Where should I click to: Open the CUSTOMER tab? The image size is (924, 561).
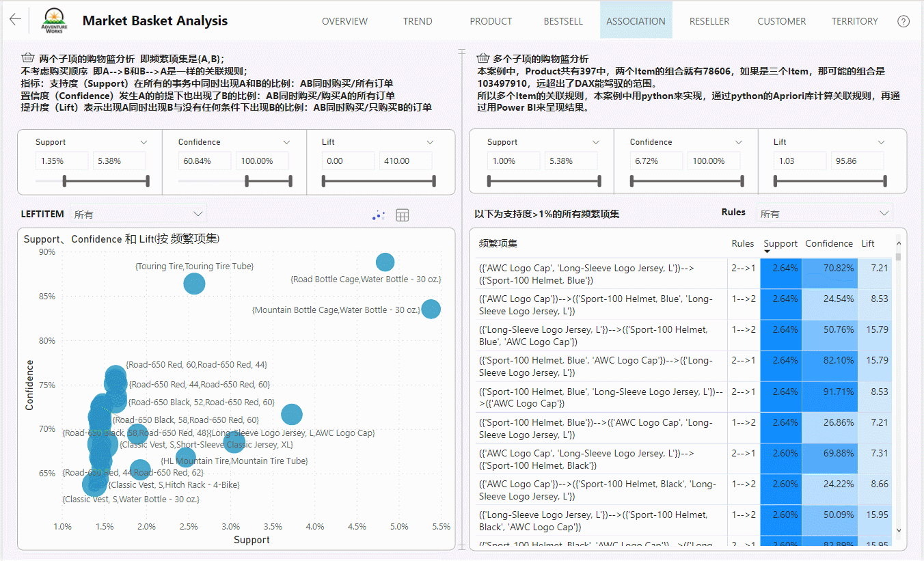[x=782, y=21]
